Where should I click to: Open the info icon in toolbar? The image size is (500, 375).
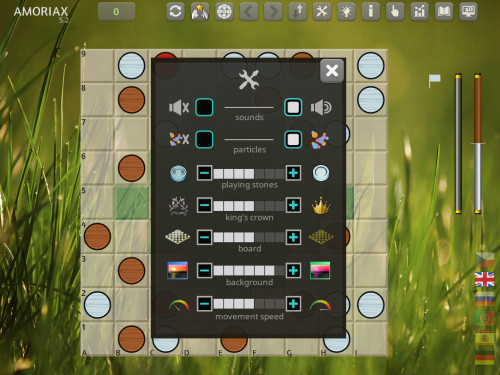pyautogui.click(x=371, y=12)
